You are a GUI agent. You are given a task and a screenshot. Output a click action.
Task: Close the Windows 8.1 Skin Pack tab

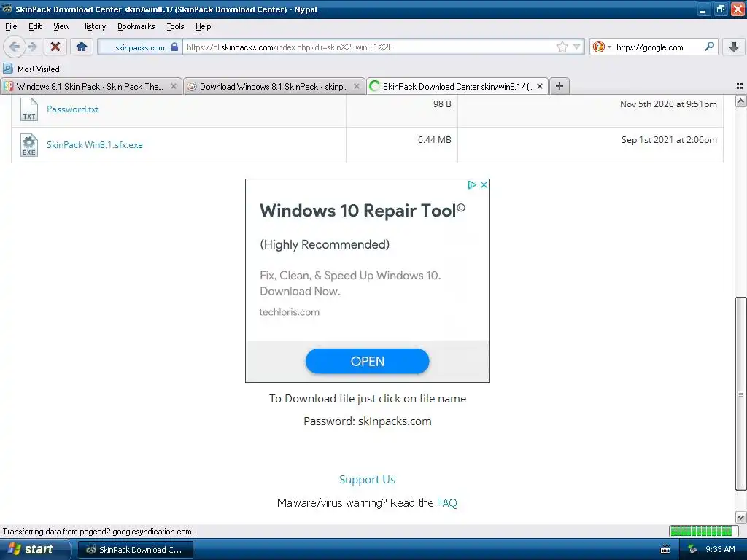(x=174, y=86)
